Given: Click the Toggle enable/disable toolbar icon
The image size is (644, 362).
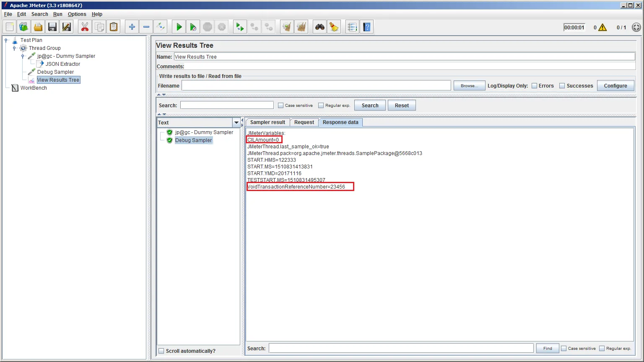Looking at the screenshot, I should pyautogui.click(x=161, y=27).
